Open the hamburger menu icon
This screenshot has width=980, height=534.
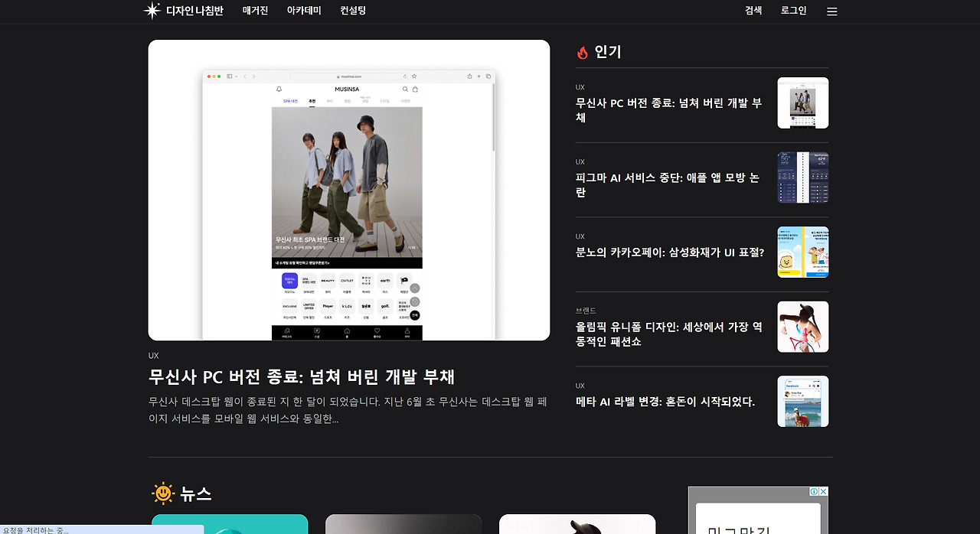[x=831, y=11]
